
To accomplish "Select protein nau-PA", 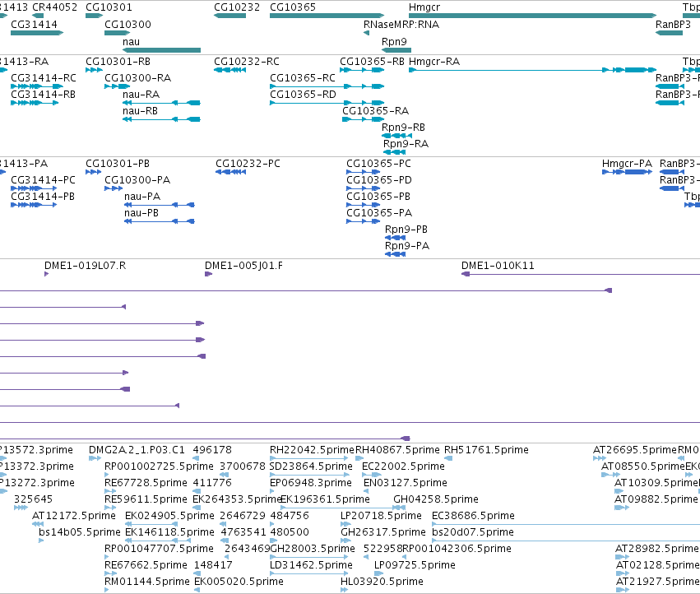I will tap(142, 197).
